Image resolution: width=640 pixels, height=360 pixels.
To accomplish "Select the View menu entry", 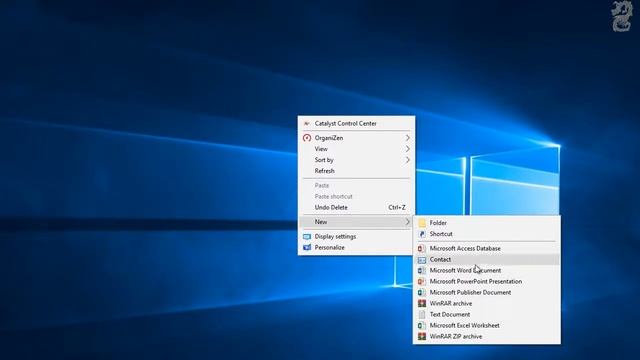I will click(356, 149).
